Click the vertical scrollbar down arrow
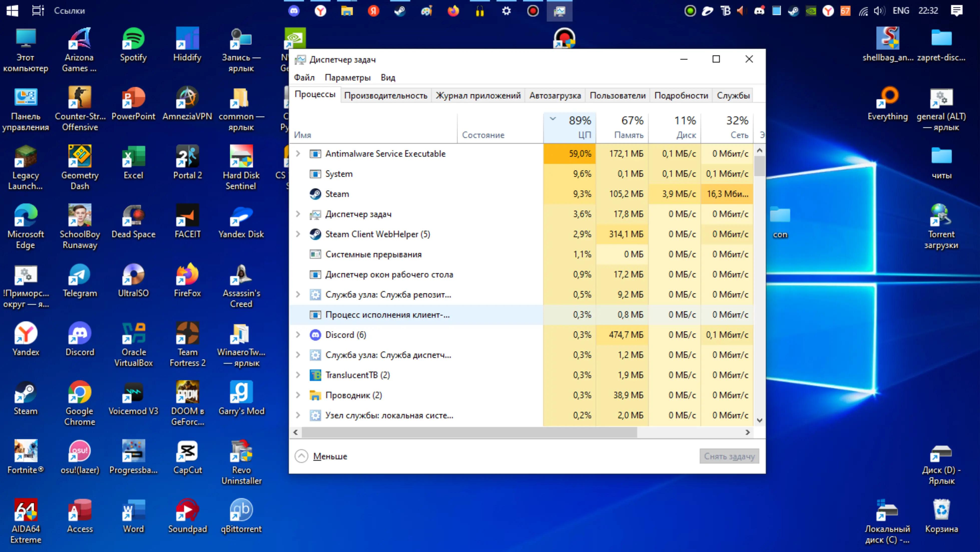The image size is (980, 552). [759, 420]
